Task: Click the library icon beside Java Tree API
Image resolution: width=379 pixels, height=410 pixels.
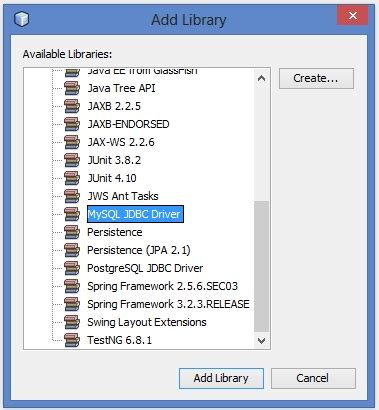Action: point(72,88)
